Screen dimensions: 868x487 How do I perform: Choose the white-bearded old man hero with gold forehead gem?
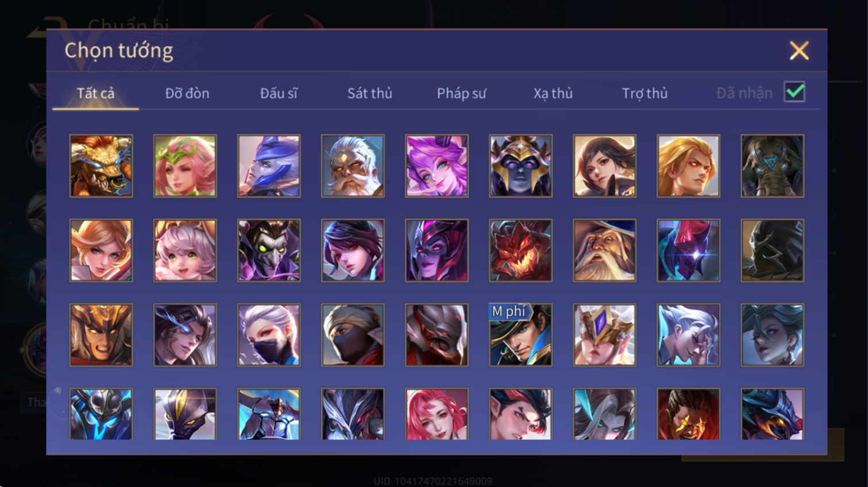click(x=353, y=166)
